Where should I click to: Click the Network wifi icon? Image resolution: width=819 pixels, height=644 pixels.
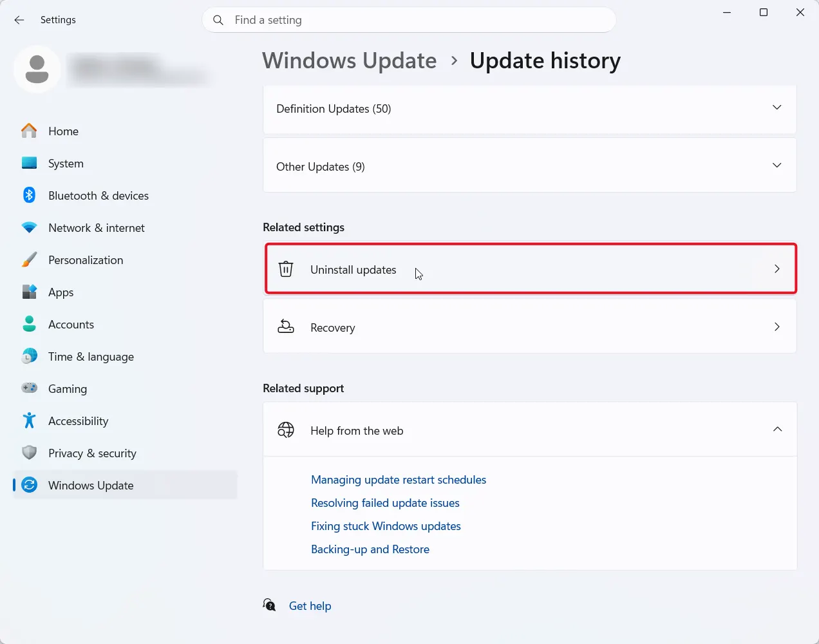[x=29, y=227]
